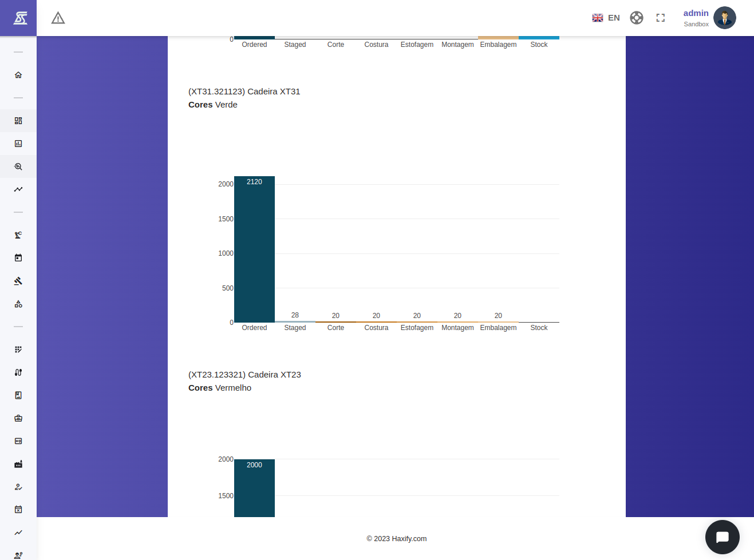Open the calendar event sidebar icon

click(18, 258)
